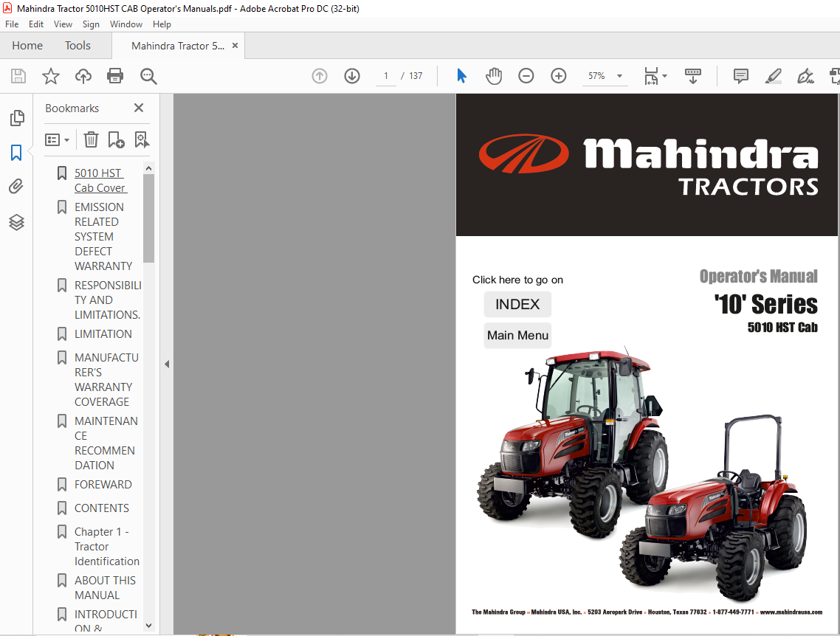
Task: Zoom out with minus icon
Action: [526, 76]
